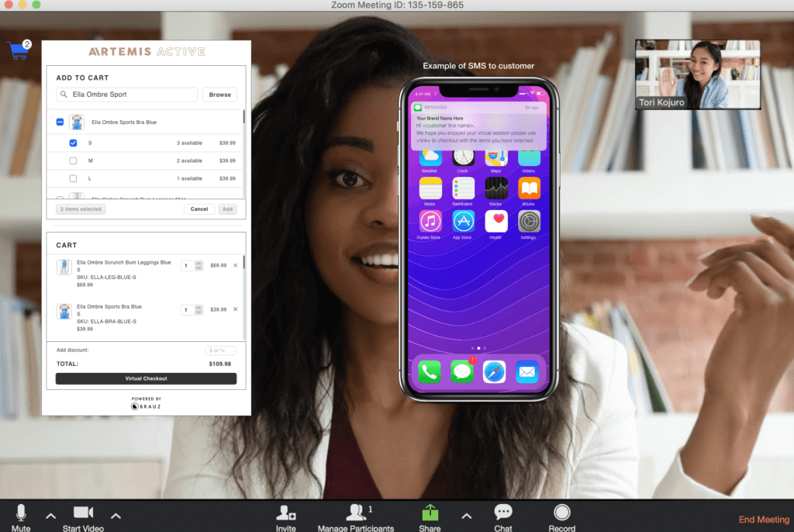Tap the Reminders app on the phone

[x=463, y=188]
